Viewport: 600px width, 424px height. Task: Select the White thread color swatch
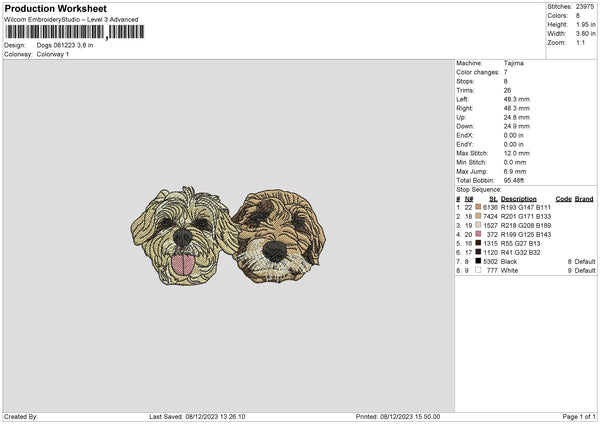coord(479,270)
